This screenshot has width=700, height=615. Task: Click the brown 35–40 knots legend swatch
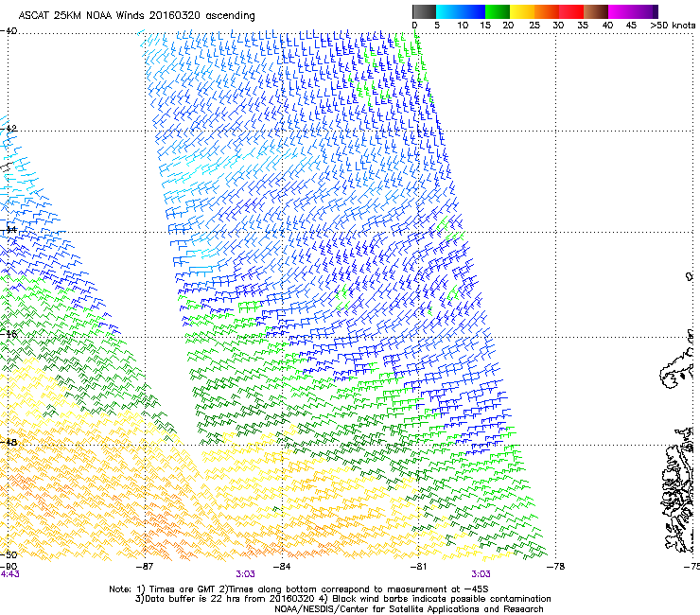(596, 11)
